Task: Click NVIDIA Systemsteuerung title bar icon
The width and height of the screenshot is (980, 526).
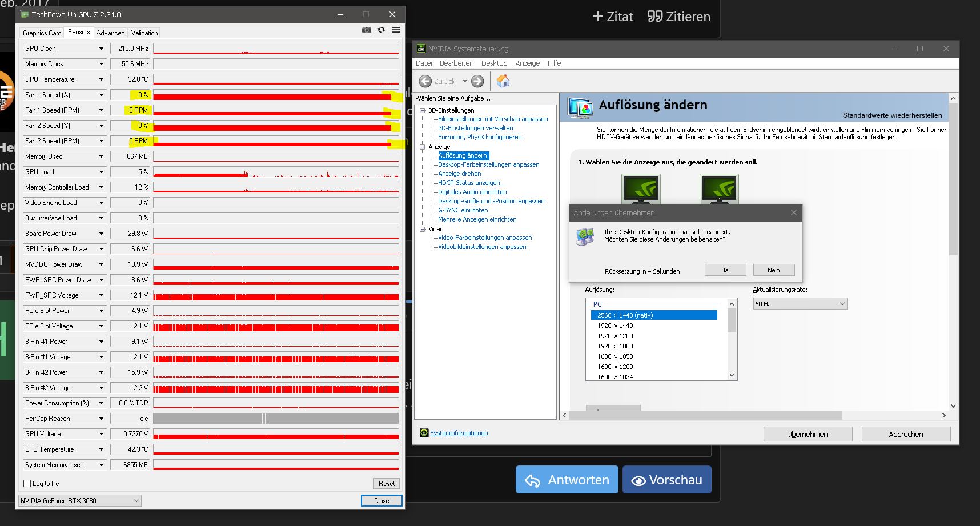Action: coord(421,49)
